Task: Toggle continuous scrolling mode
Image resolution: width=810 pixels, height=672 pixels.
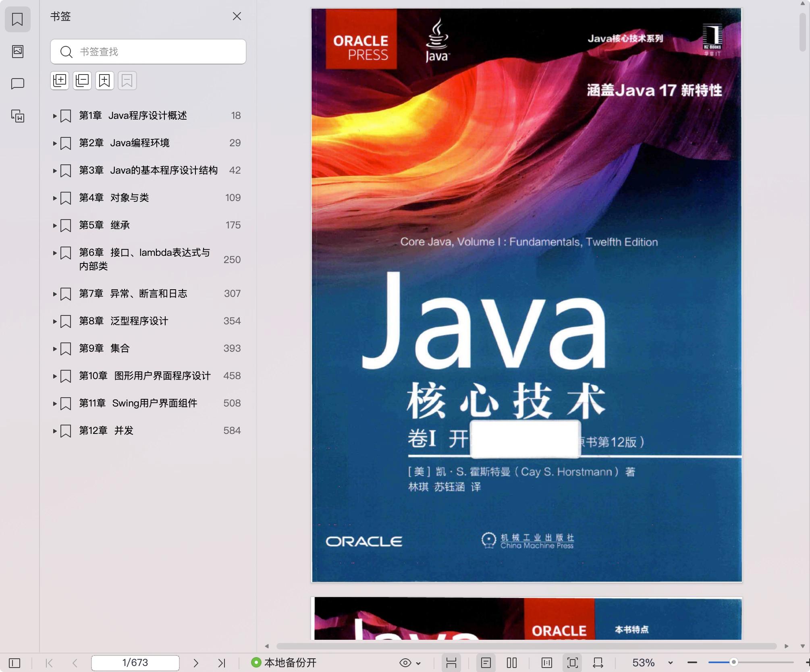Action: pyautogui.click(x=451, y=663)
